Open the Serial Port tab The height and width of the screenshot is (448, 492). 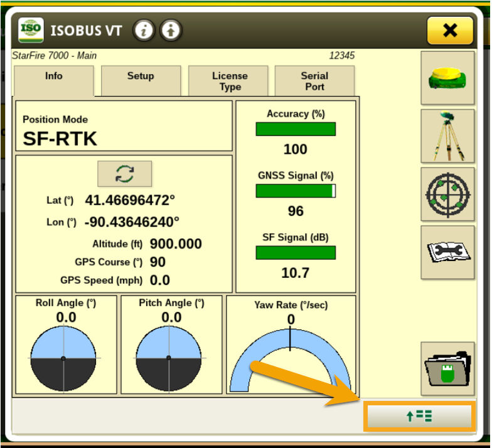click(315, 80)
